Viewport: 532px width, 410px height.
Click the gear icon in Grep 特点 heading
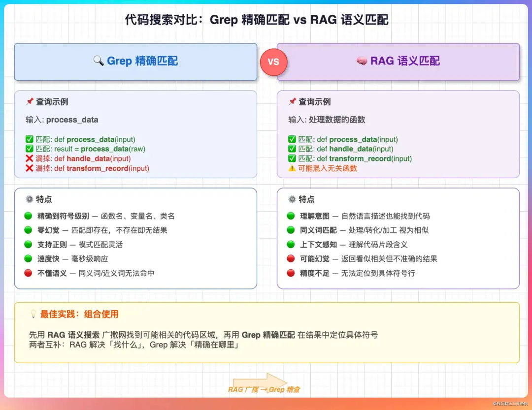30,199
